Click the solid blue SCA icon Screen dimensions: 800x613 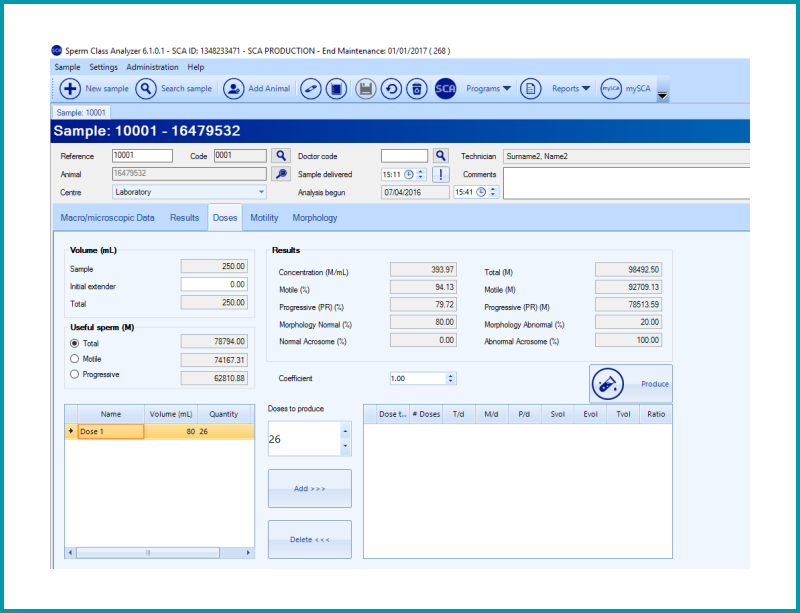tap(445, 89)
